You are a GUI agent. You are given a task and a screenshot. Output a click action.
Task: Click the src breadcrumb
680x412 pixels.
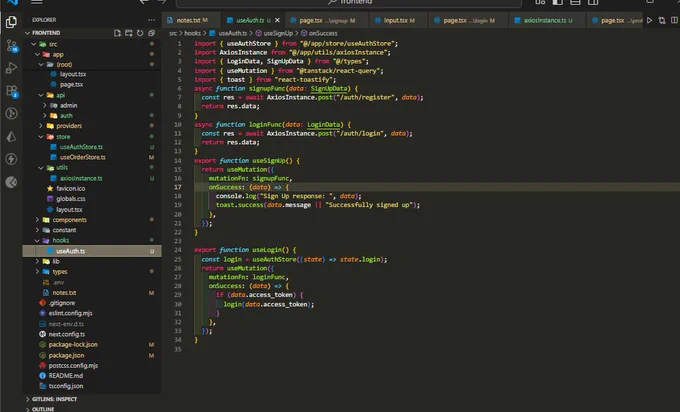[x=173, y=33]
